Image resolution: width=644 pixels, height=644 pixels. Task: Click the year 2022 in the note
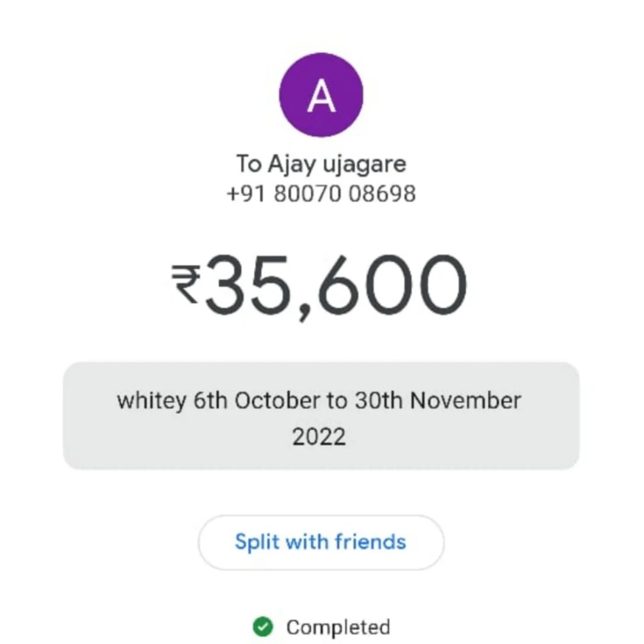coord(319,436)
